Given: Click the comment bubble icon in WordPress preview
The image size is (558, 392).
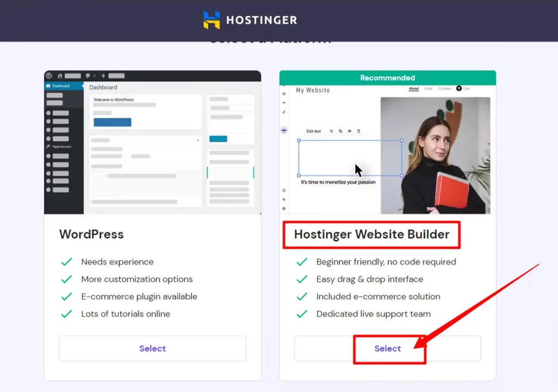Looking at the screenshot, I should click(88, 76).
